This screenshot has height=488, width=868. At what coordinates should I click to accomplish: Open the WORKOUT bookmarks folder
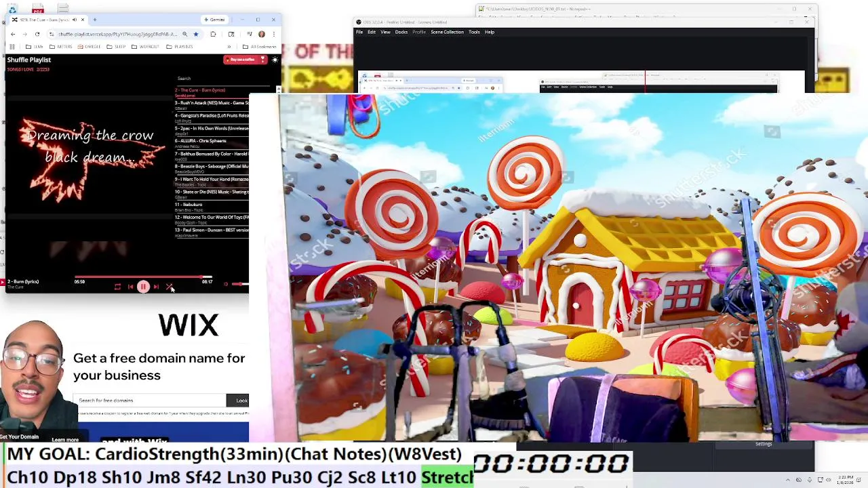click(145, 47)
